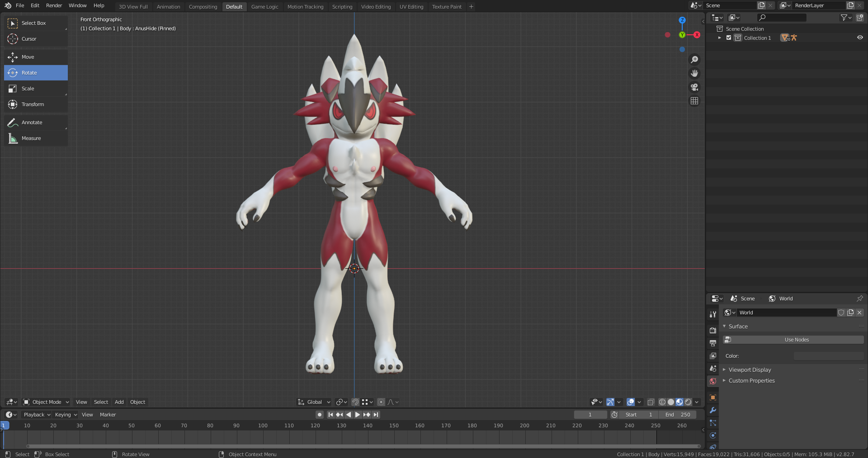Open the Playback dropdown
Viewport: 868px width, 458px height.
point(37,415)
